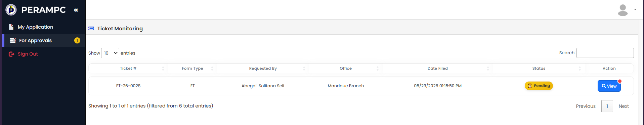Viewport: 644px width, 125px height.
Task: Click the user avatar icon
Action: point(623,10)
